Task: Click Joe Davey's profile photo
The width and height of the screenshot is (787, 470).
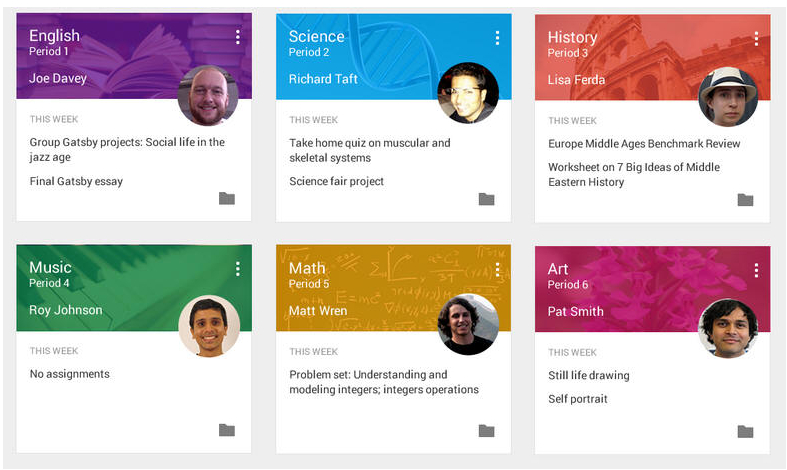Action: [x=207, y=96]
